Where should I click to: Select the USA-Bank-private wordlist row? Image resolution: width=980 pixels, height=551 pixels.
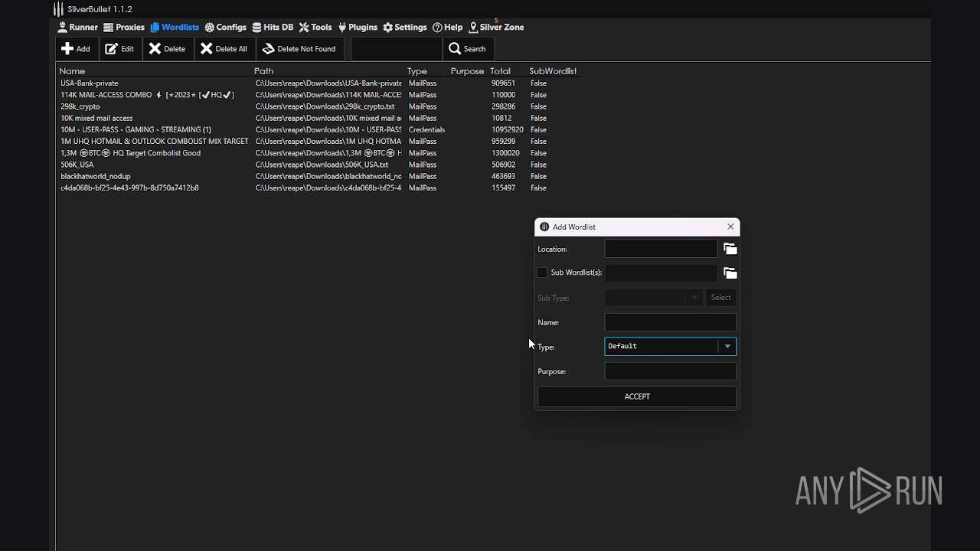(318, 83)
